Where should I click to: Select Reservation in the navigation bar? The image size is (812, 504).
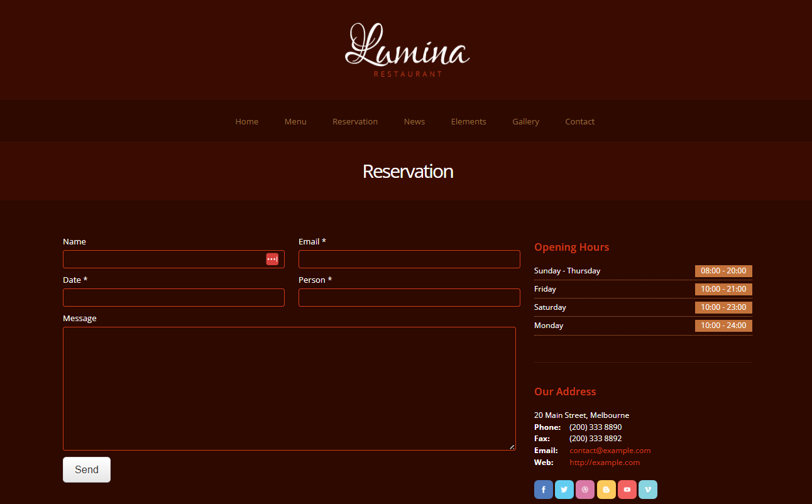tap(355, 121)
